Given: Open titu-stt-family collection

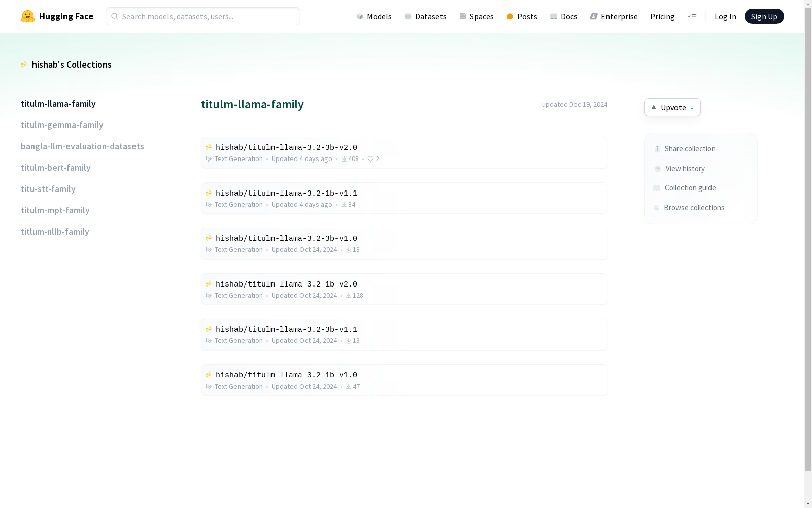Looking at the screenshot, I should click(x=48, y=189).
